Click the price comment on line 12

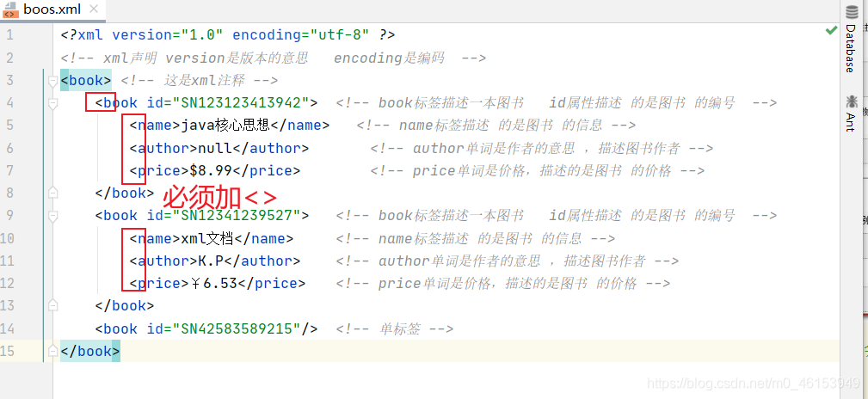pos(502,284)
